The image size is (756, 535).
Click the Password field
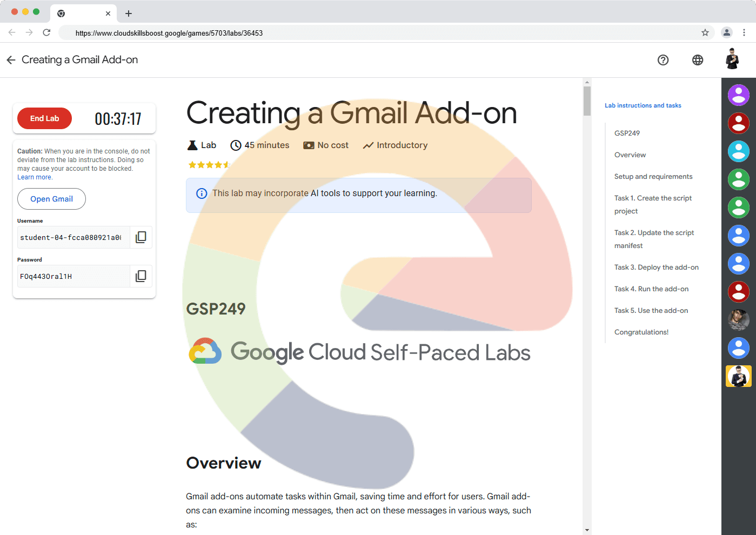pos(73,276)
